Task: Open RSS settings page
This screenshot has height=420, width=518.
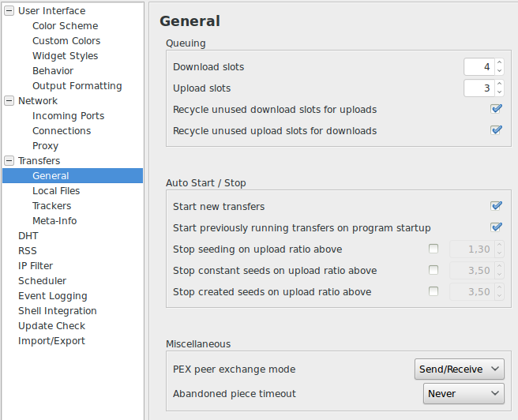Action: tap(28, 251)
